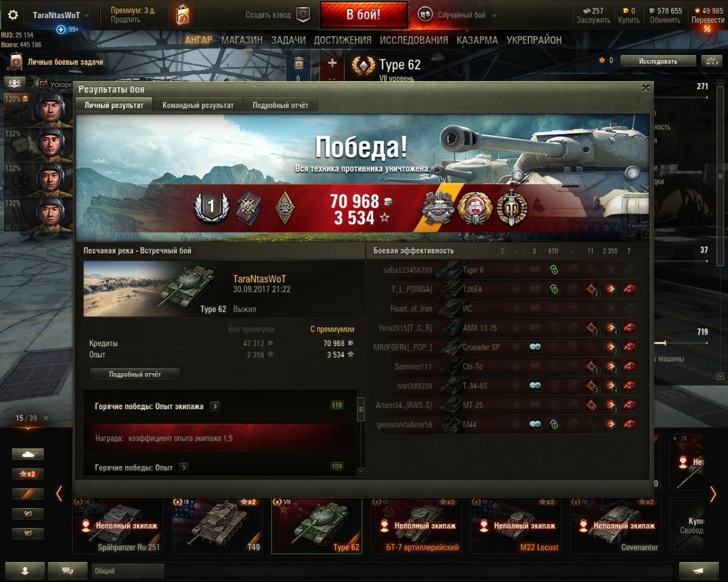
Task: Switch to the Командный результат tab
Action: [198, 105]
